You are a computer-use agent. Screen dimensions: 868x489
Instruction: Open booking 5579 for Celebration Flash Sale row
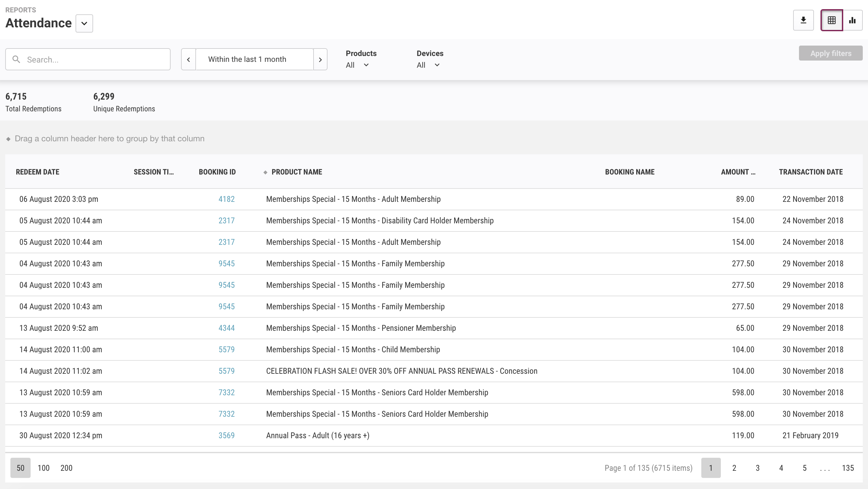[226, 371]
